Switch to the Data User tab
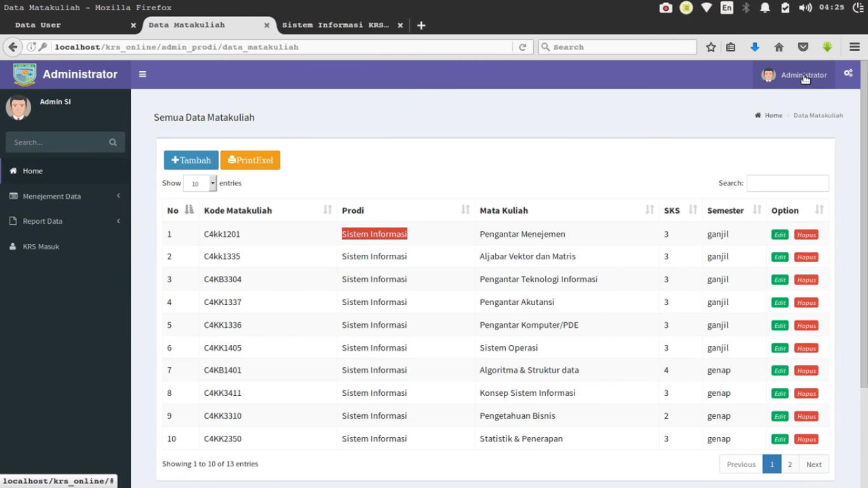The height and width of the screenshot is (488, 868). 70,25
